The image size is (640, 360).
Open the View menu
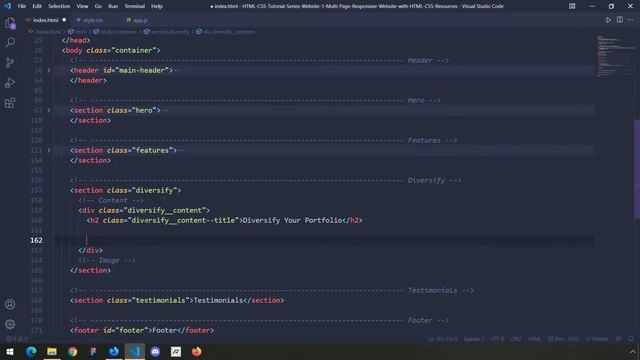pos(82,6)
